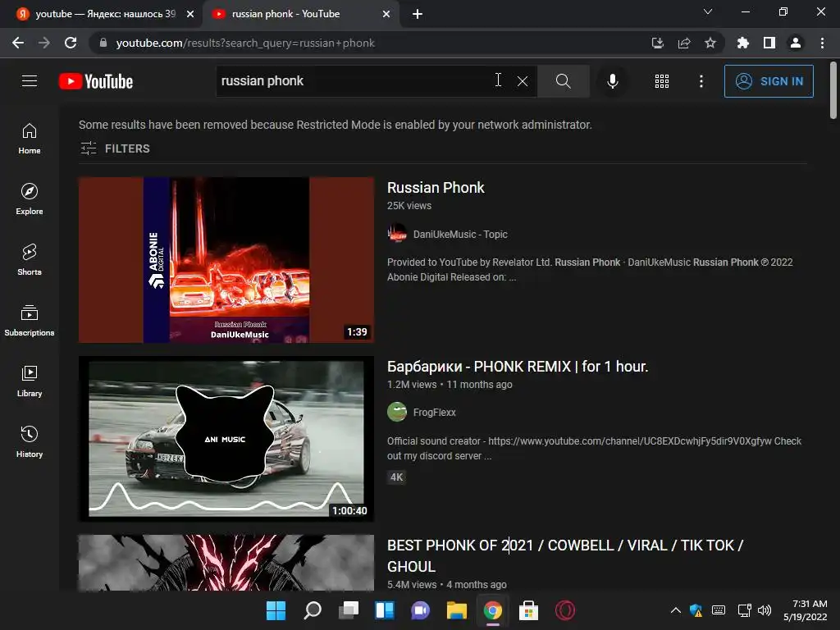This screenshot has height=630, width=840.
Task: Click the BEST PHONK OF 2021 thumbnail
Action: point(226,563)
